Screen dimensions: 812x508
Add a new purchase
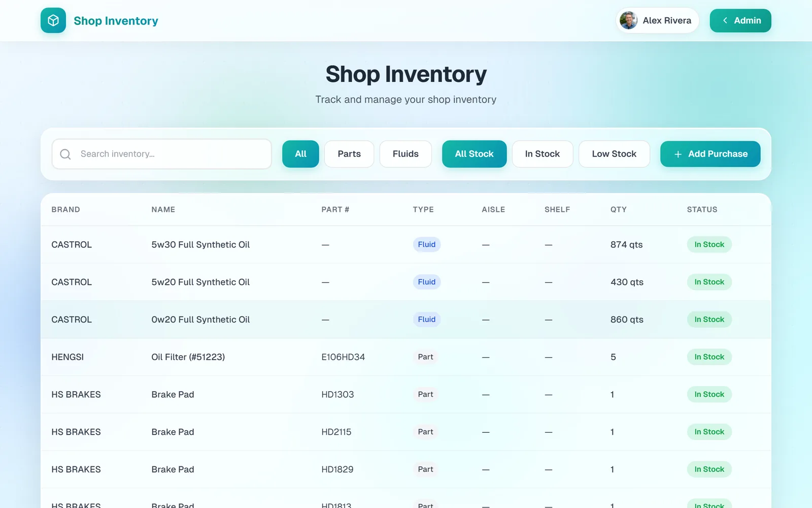pos(710,154)
